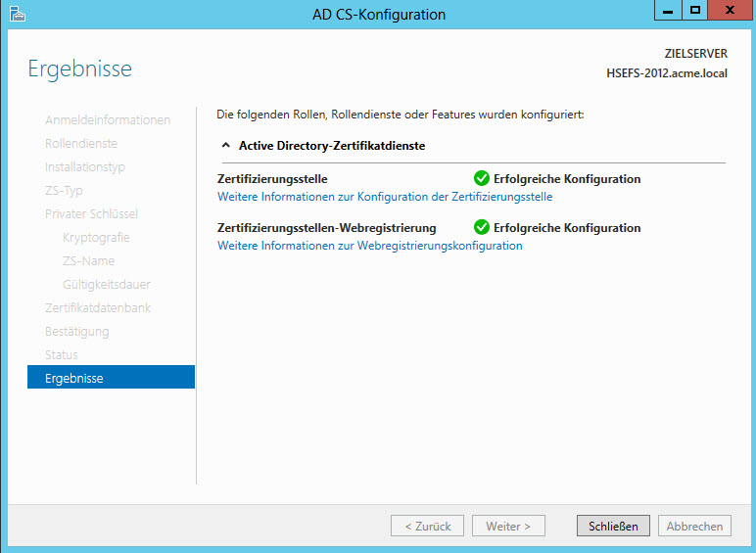This screenshot has height=553, width=756.
Task: Select the ZS-Name sub-step
Action: point(89,260)
